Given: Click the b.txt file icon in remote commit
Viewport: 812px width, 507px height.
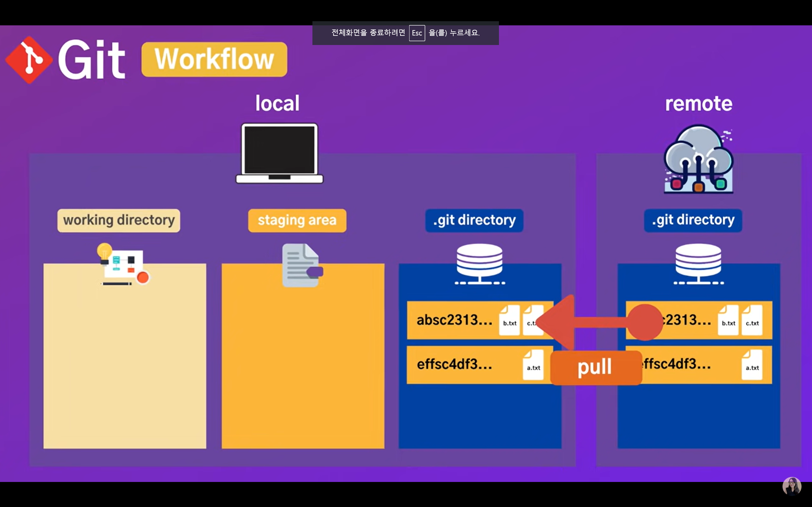Looking at the screenshot, I should coord(728,320).
